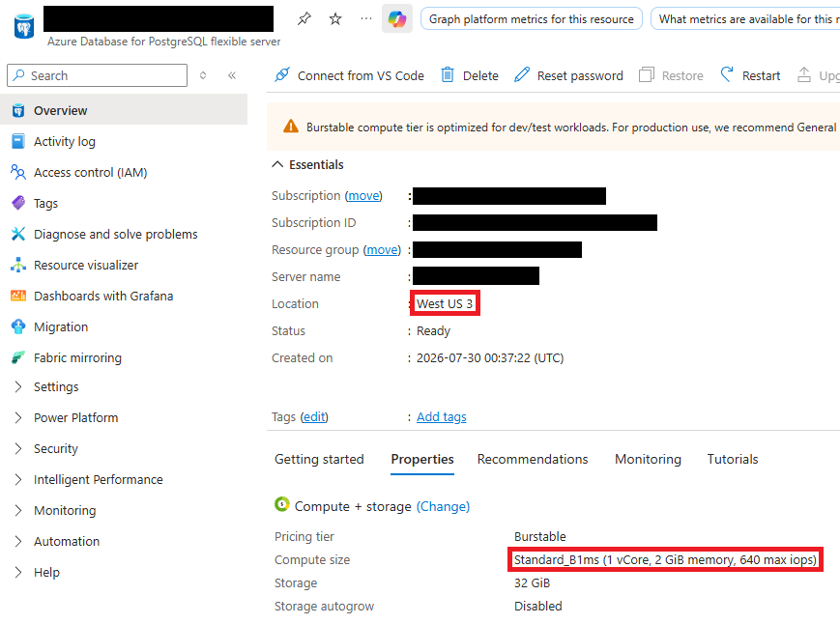
Task: Click the Delete trash can icon
Action: (448, 75)
